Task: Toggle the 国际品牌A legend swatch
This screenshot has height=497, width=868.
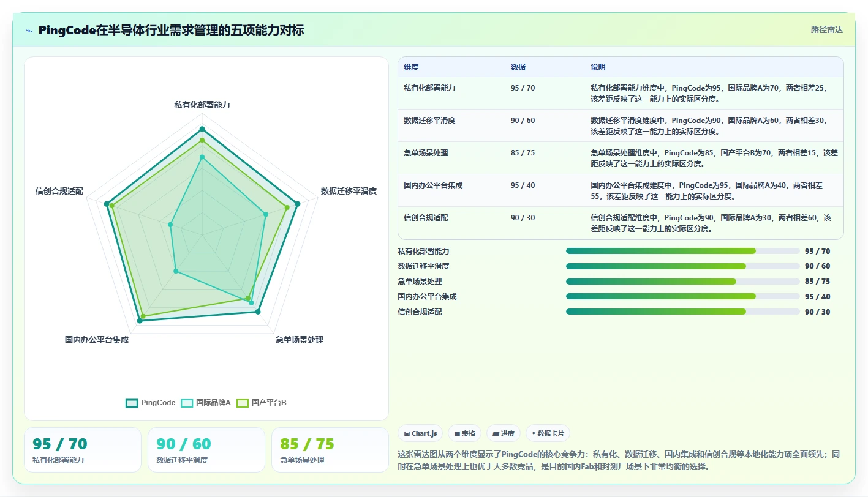Action: [187, 403]
